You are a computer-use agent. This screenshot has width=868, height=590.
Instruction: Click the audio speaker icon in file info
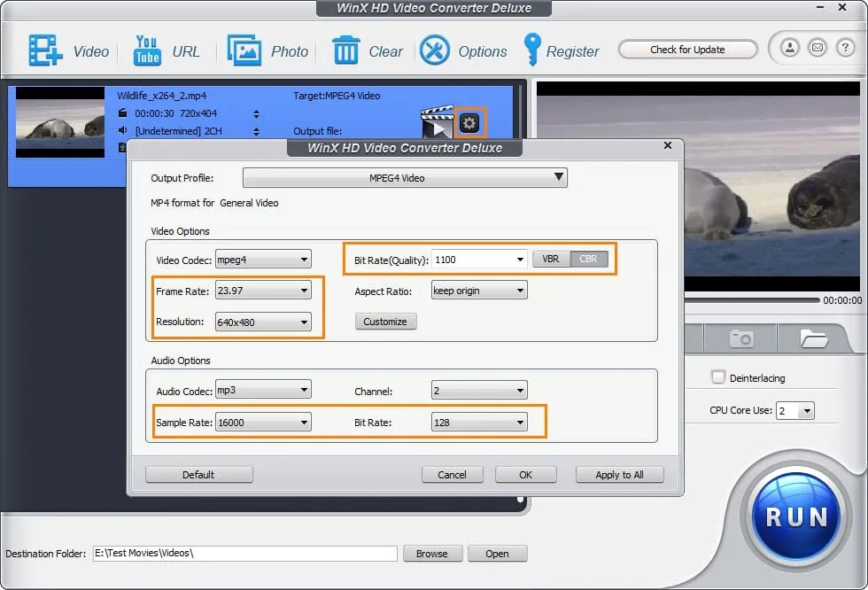click(x=123, y=130)
